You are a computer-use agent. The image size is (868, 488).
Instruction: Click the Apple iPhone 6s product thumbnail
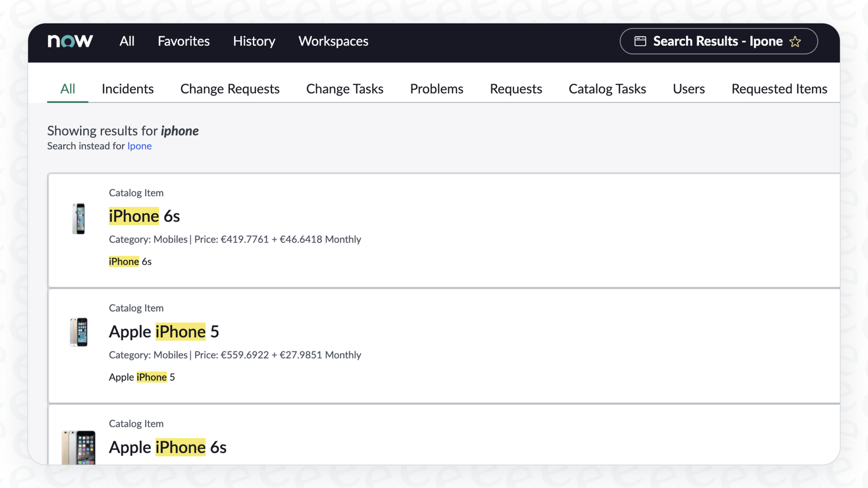[x=79, y=447]
